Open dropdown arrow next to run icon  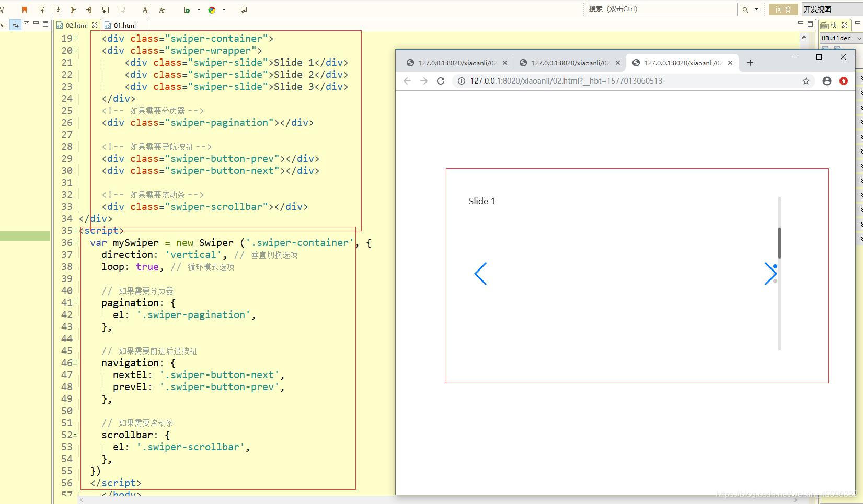pyautogui.click(x=199, y=9)
